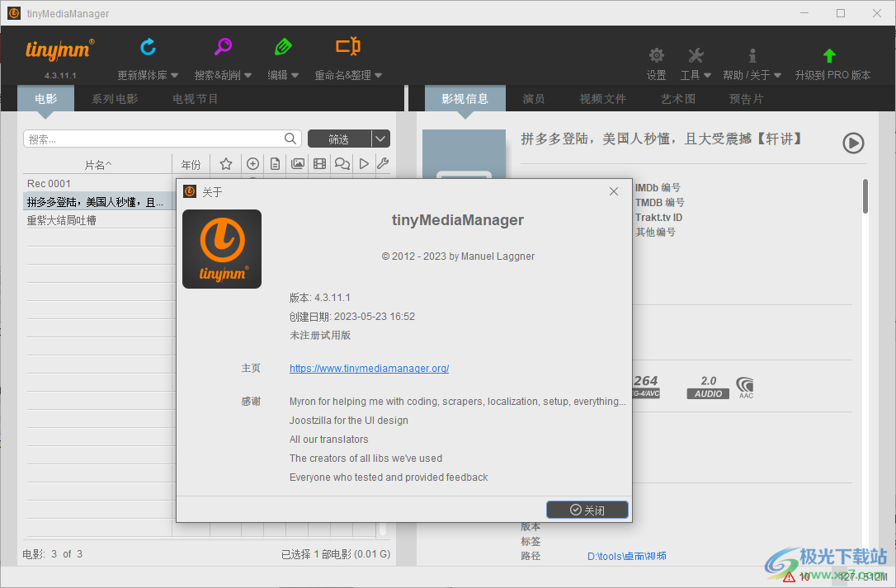The image size is (896, 588).
Task: Sort by the images column icon
Action: (x=298, y=164)
